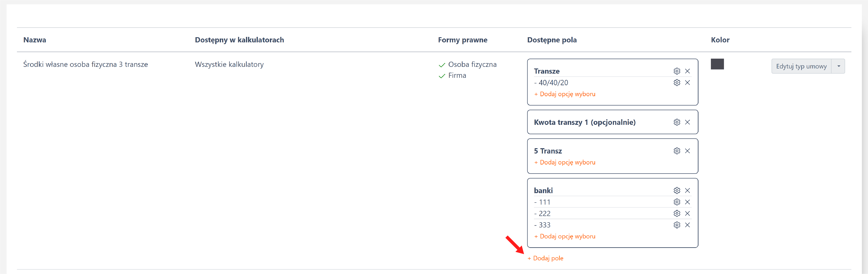Click the dark gray Kolor swatch

tap(717, 64)
